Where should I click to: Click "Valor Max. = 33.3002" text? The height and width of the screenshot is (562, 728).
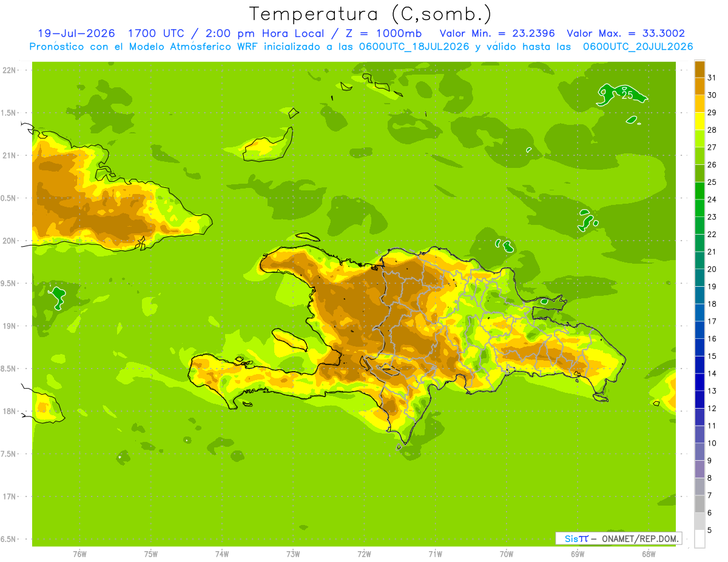point(625,33)
